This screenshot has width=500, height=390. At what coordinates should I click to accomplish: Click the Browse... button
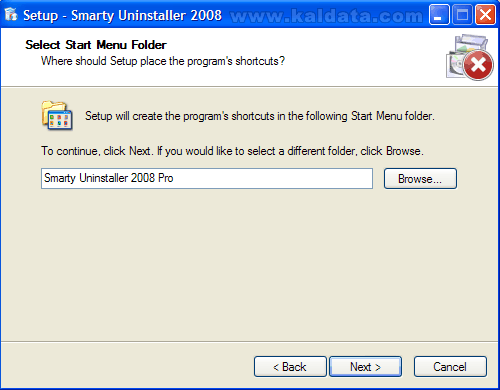pyautogui.click(x=420, y=179)
